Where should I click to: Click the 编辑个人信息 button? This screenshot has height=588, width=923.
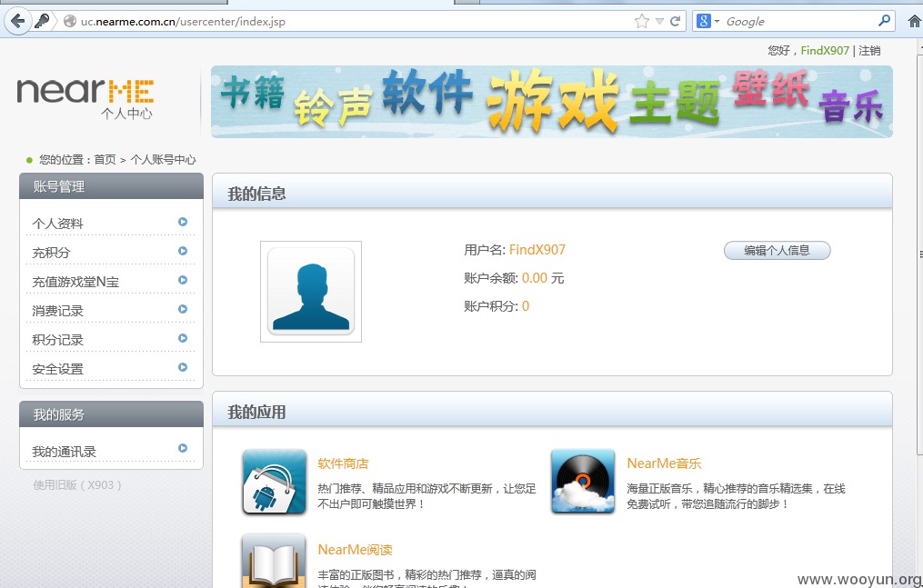pos(777,251)
